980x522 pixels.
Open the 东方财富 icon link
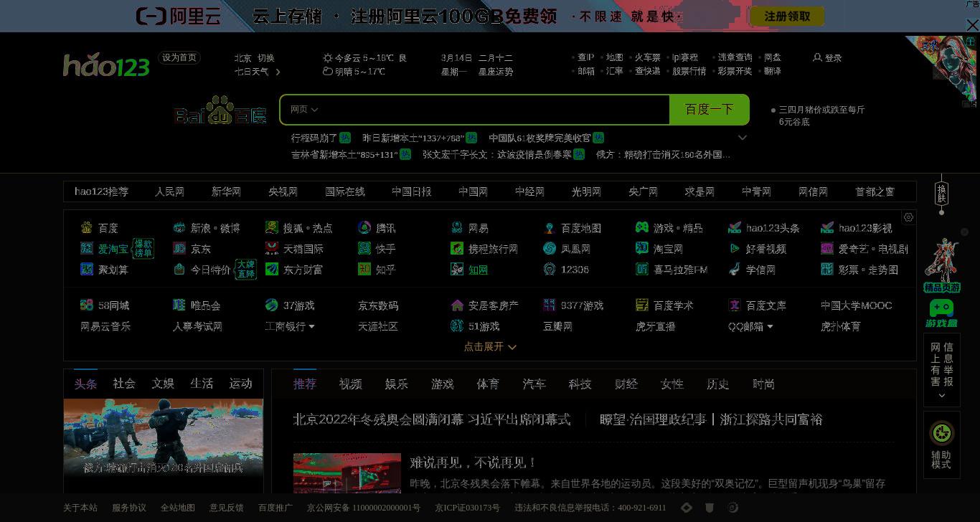pyautogui.click(x=272, y=270)
